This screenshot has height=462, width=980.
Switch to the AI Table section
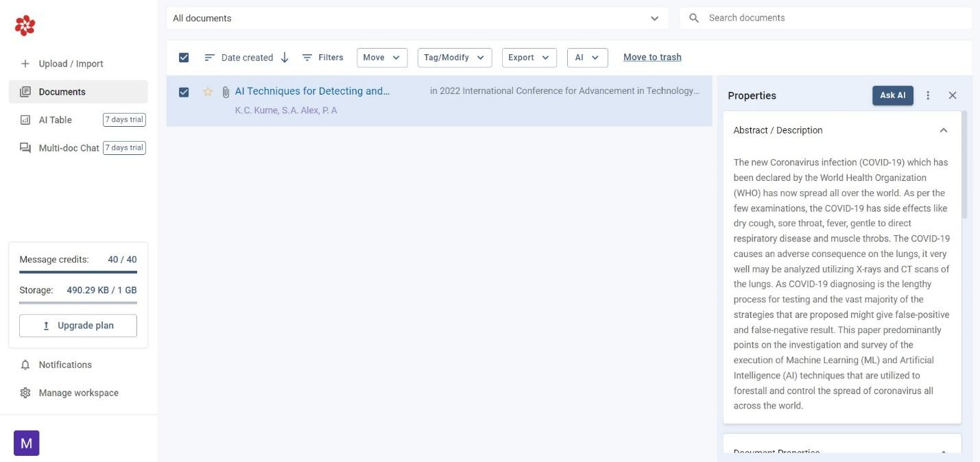tap(55, 119)
